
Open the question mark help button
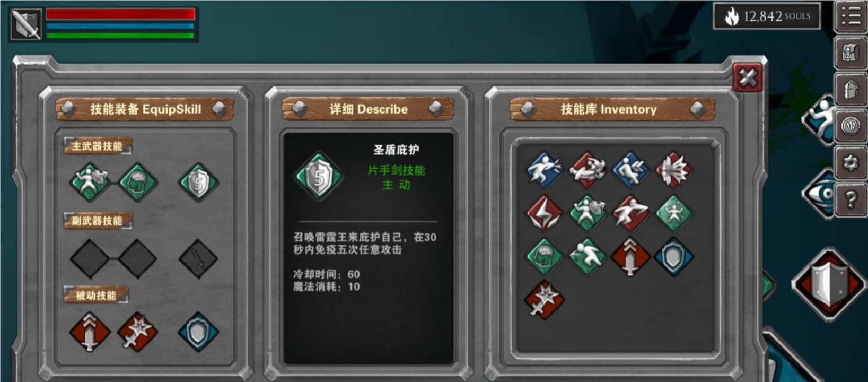[x=851, y=199]
